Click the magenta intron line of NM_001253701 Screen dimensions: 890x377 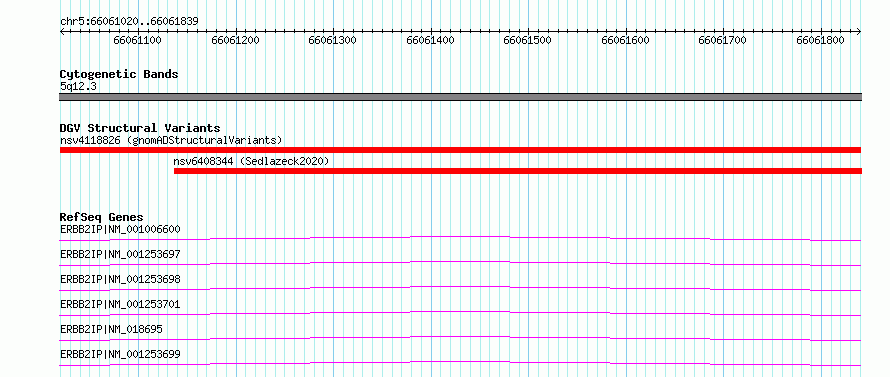point(460,312)
